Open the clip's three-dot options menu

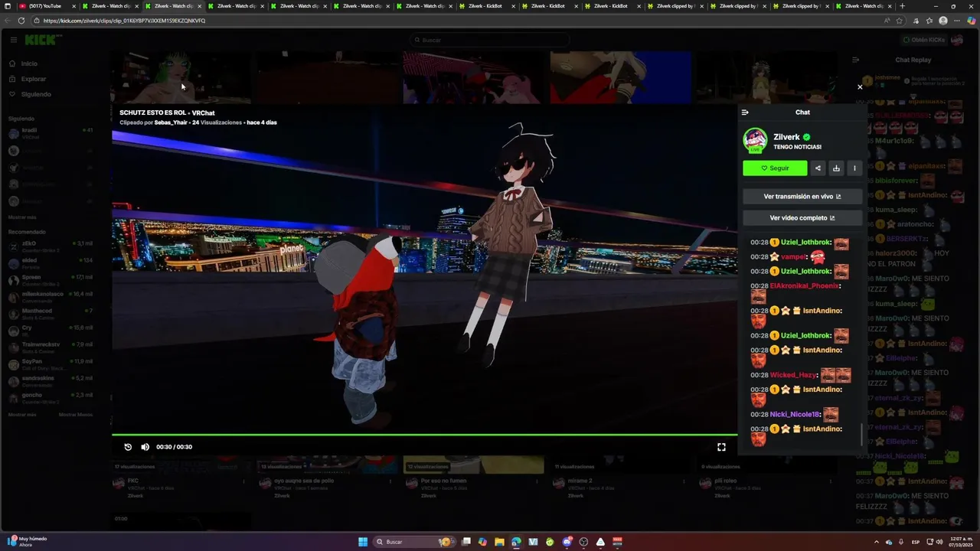point(854,168)
